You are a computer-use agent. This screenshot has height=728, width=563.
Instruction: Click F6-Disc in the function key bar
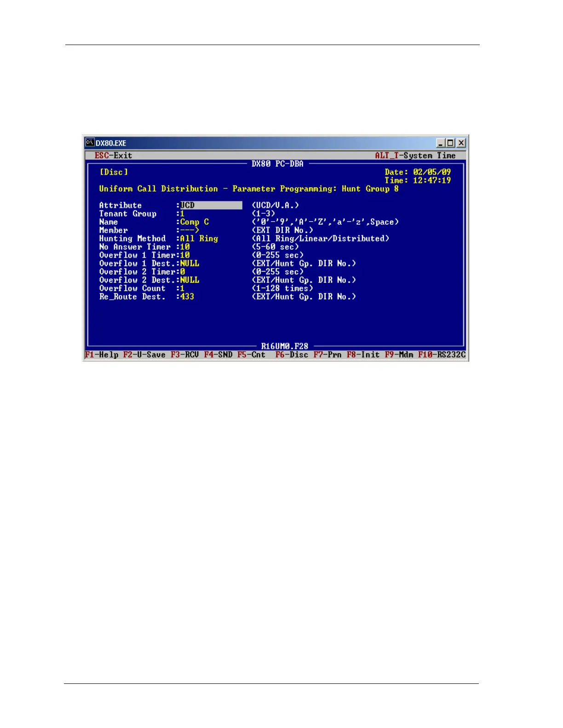click(x=292, y=355)
